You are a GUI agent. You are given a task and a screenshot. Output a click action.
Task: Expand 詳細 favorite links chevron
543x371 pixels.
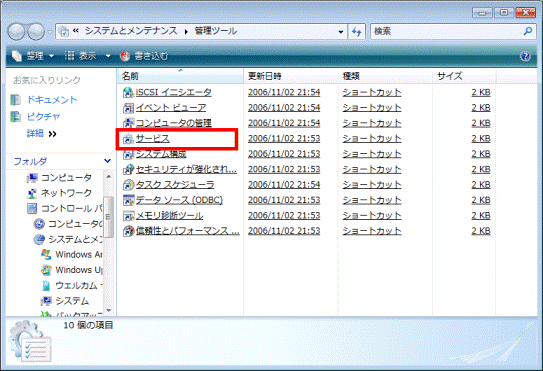[52, 134]
